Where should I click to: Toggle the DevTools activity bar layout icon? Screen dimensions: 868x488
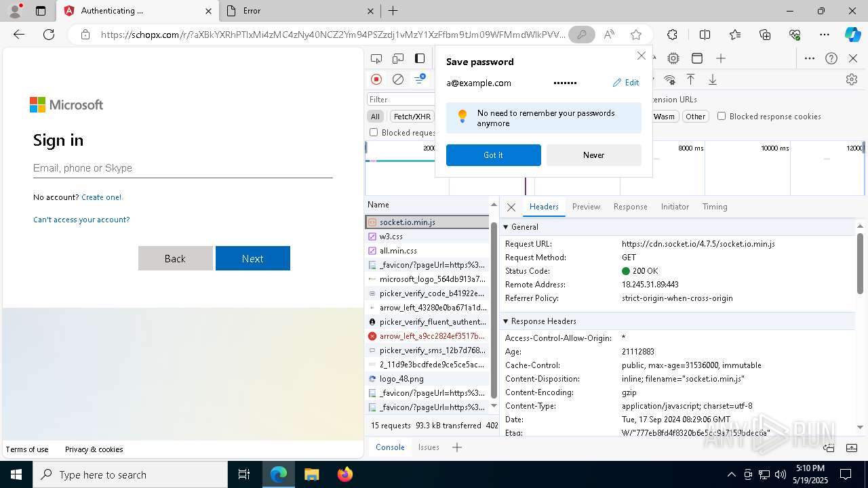(420, 59)
